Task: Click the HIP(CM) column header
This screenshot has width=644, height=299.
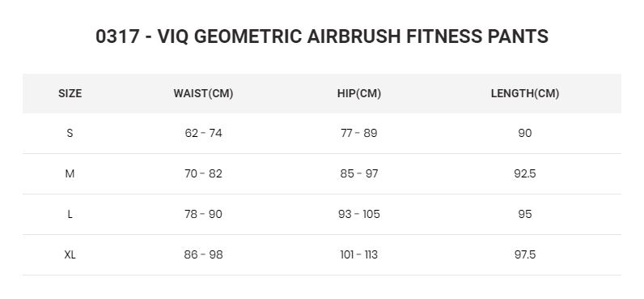Action: 359,94
